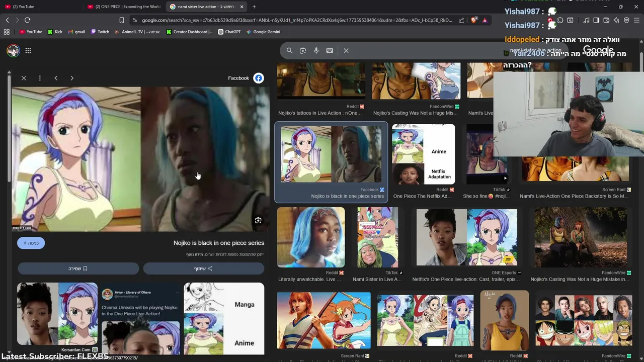Switch to the ONE PIECE Expanding the World tab
Screen dimensions: 644x362
(x=124, y=7)
